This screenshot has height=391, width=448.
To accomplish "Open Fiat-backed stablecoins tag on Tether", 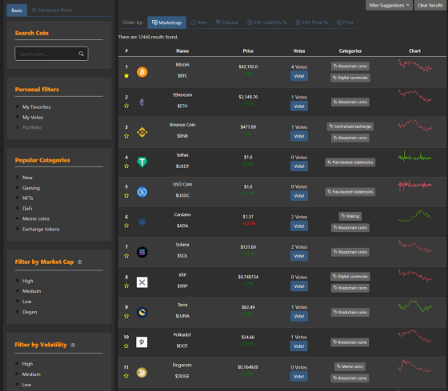I will tap(350, 162).
